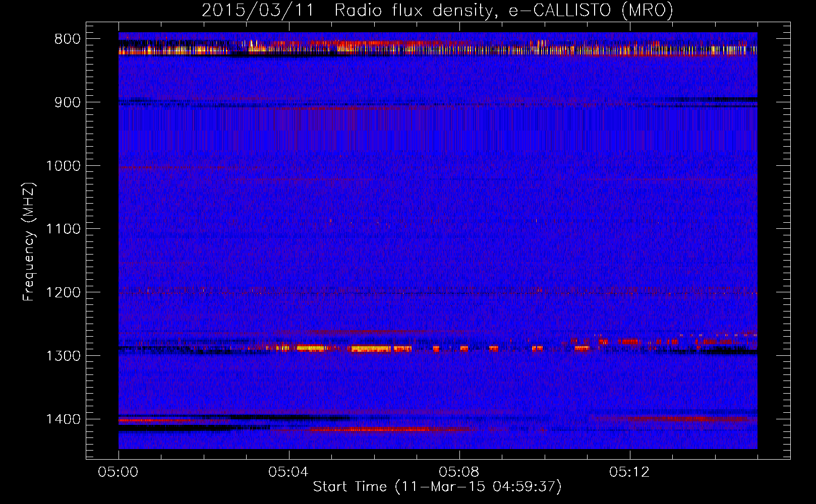This screenshot has height=504, width=816.
Task: Click the 'Start Time (11-Mar-15 04:59:37)' label
Action: pos(437,487)
